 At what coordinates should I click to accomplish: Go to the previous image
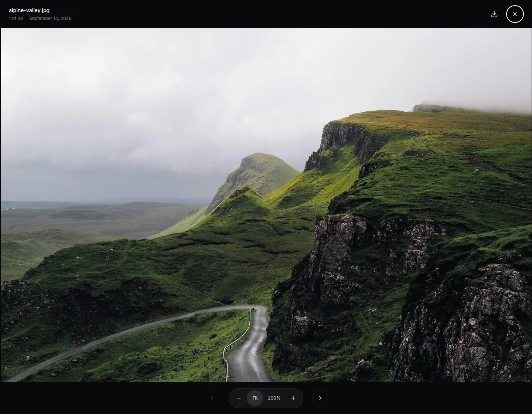[212, 398]
